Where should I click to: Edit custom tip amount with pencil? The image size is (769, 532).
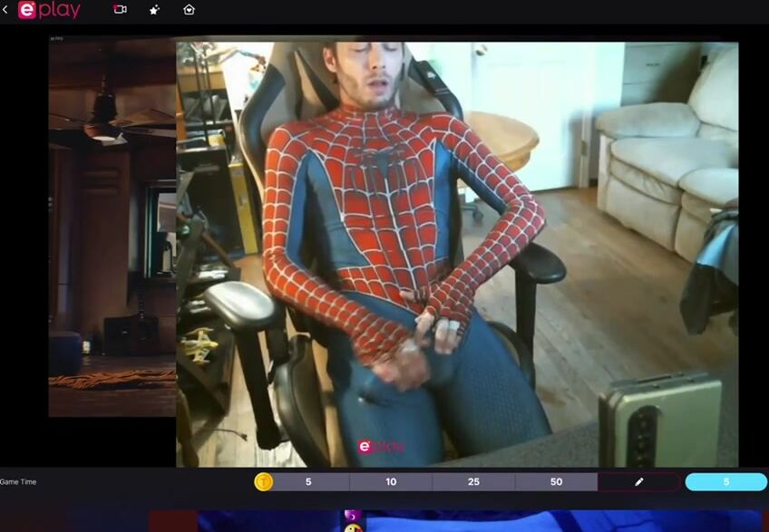(638, 482)
